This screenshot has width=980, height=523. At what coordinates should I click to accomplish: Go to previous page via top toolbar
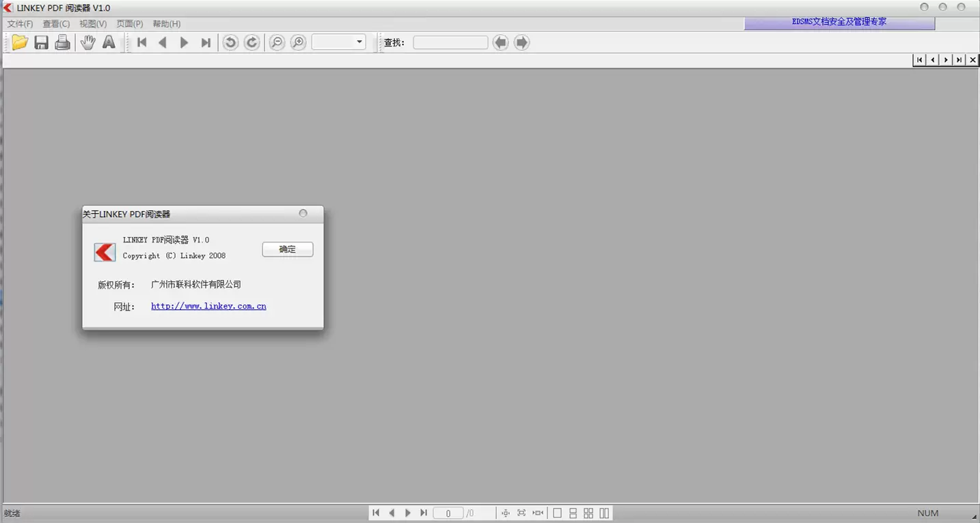163,42
